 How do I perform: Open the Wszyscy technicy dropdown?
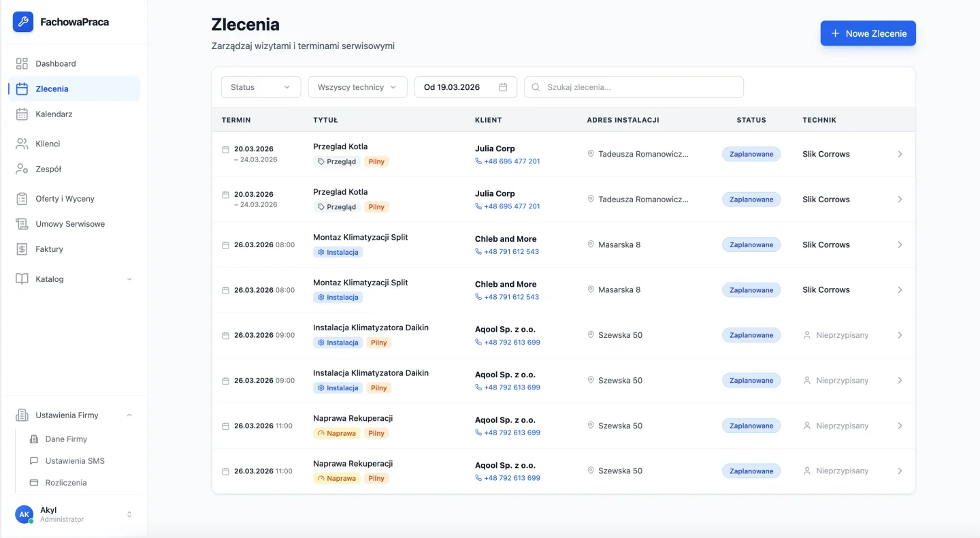tap(357, 87)
